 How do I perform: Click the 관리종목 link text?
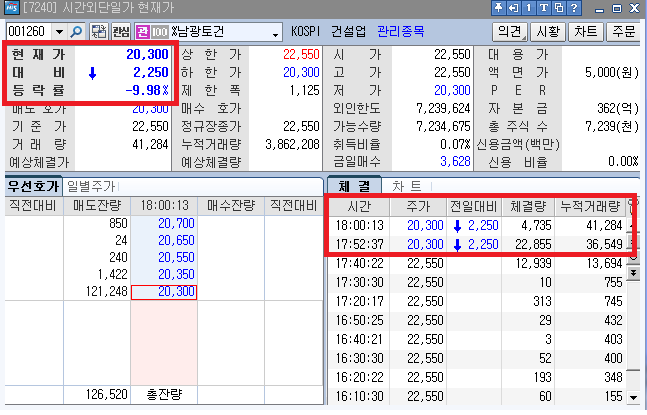point(401,31)
